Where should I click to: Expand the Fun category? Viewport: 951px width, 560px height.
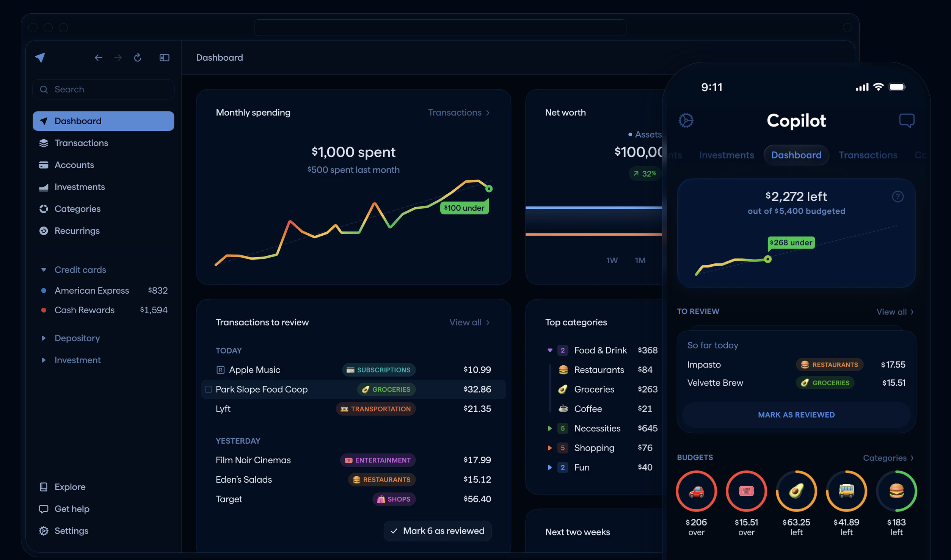click(550, 467)
